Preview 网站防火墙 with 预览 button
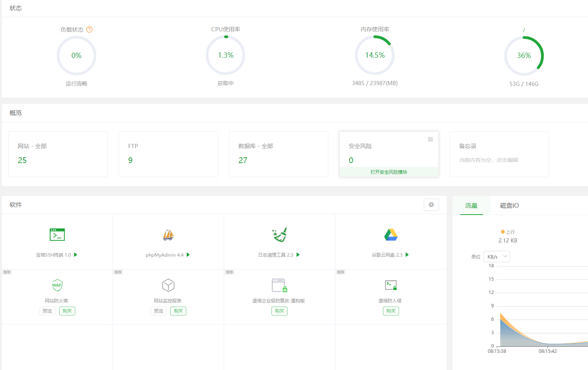Image resolution: width=588 pixels, height=370 pixels. click(x=47, y=311)
